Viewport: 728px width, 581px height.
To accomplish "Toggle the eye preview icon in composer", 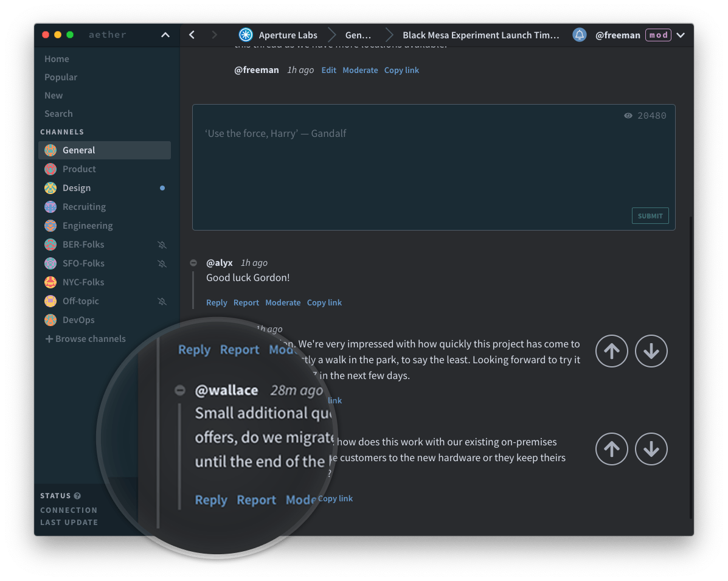I will [x=628, y=116].
